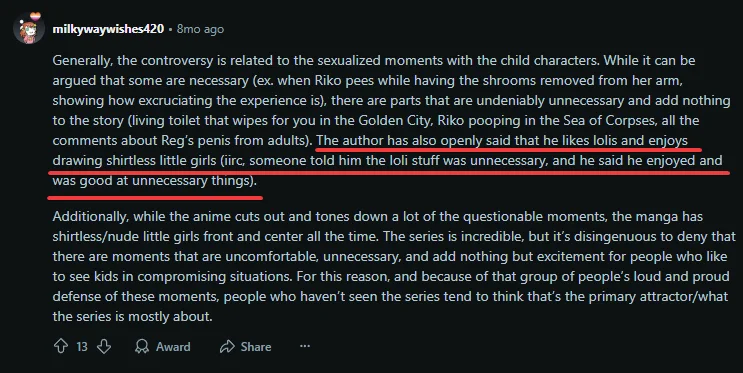
Task: Click the Award ribbon icon
Action: [x=142, y=346]
